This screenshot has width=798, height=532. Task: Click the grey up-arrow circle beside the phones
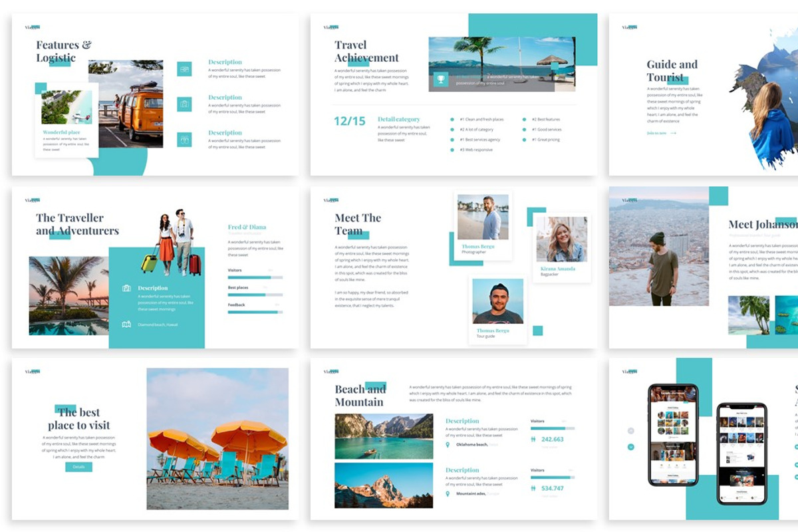tap(630, 431)
